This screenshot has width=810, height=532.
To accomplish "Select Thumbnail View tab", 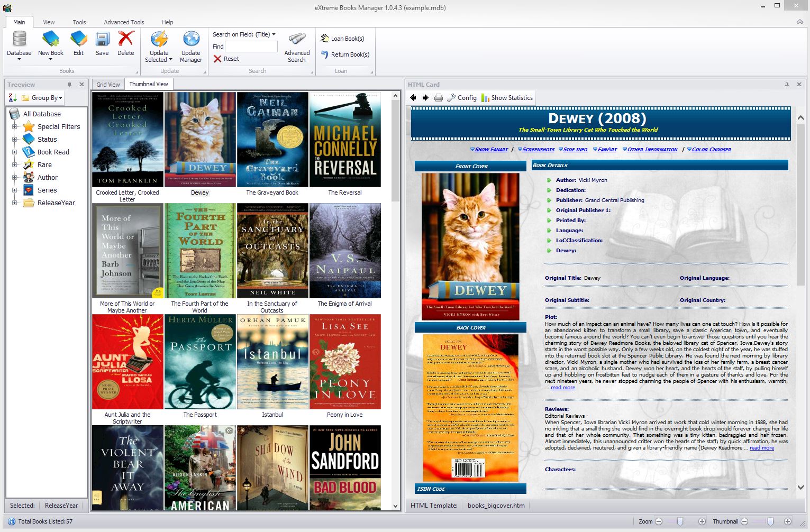I will tap(149, 84).
